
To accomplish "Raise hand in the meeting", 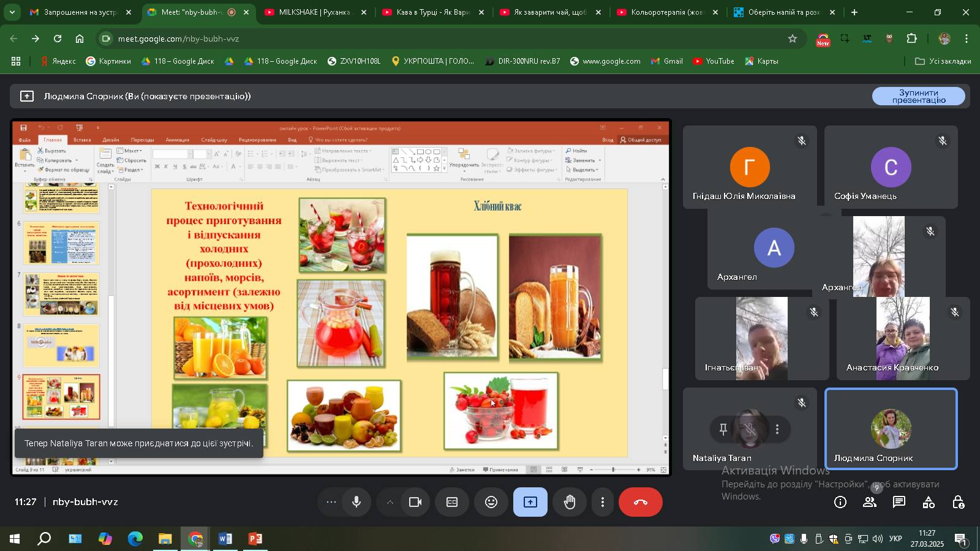I will pos(570,502).
